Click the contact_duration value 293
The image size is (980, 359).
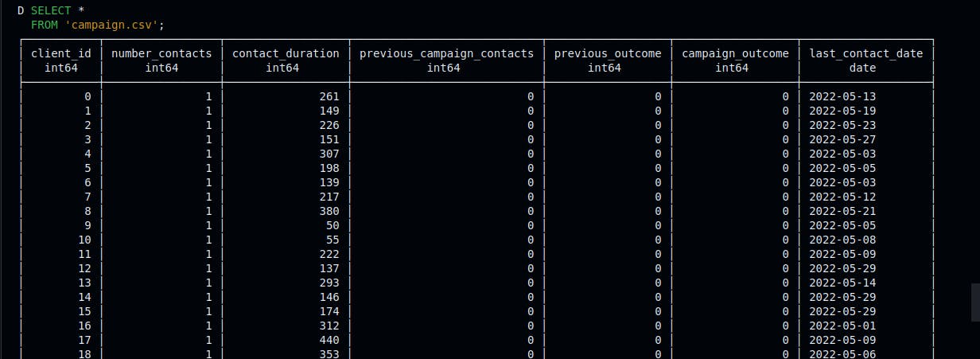[329, 283]
